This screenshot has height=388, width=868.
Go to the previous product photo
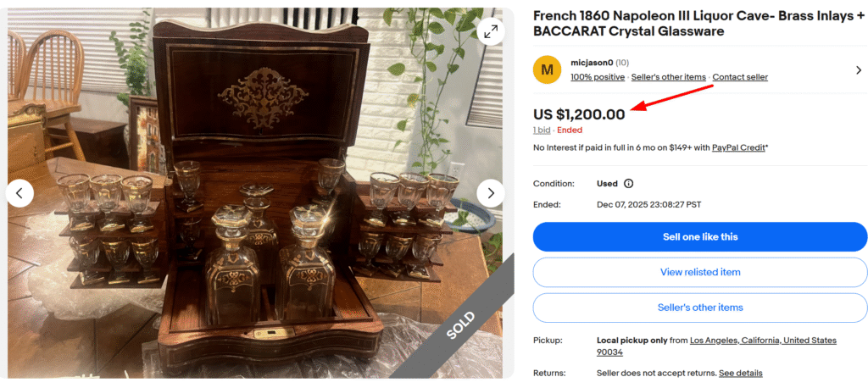[x=19, y=193]
